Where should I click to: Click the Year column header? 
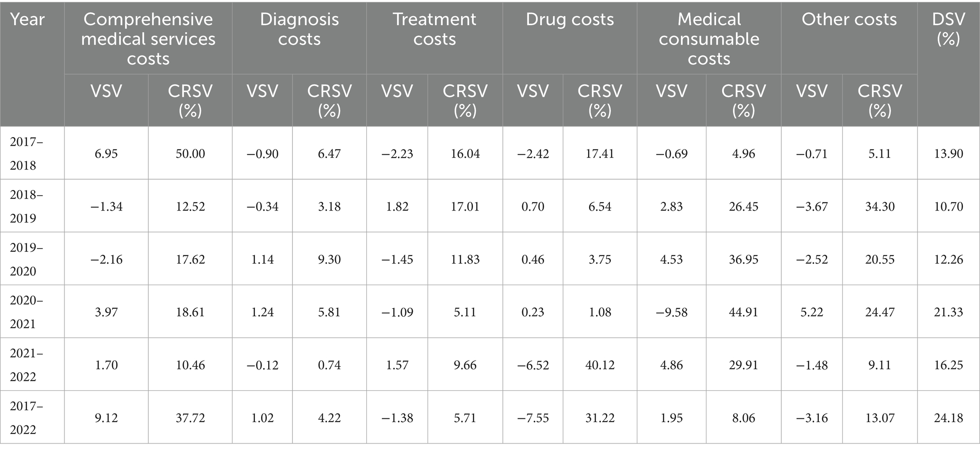tap(27, 20)
